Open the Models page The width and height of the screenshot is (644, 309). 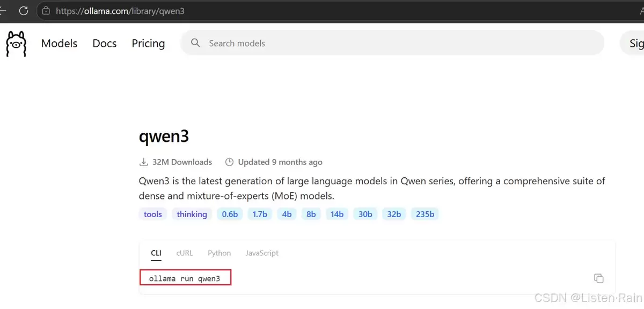pos(59,44)
